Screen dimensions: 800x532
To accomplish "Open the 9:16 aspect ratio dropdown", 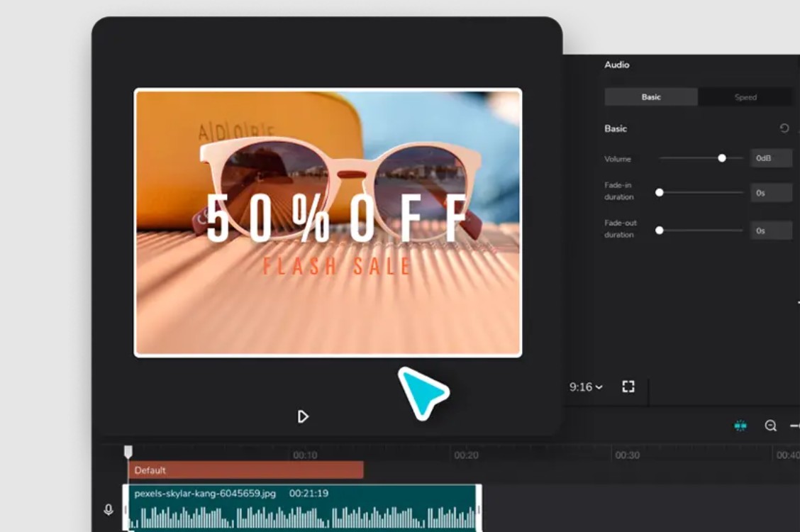I will [x=586, y=387].
